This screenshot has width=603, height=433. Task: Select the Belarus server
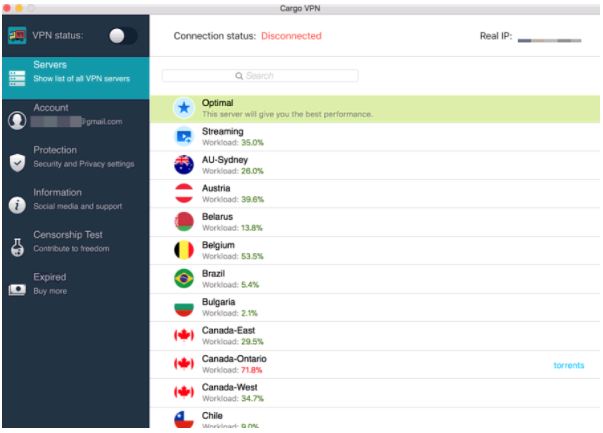pos(375,222)
